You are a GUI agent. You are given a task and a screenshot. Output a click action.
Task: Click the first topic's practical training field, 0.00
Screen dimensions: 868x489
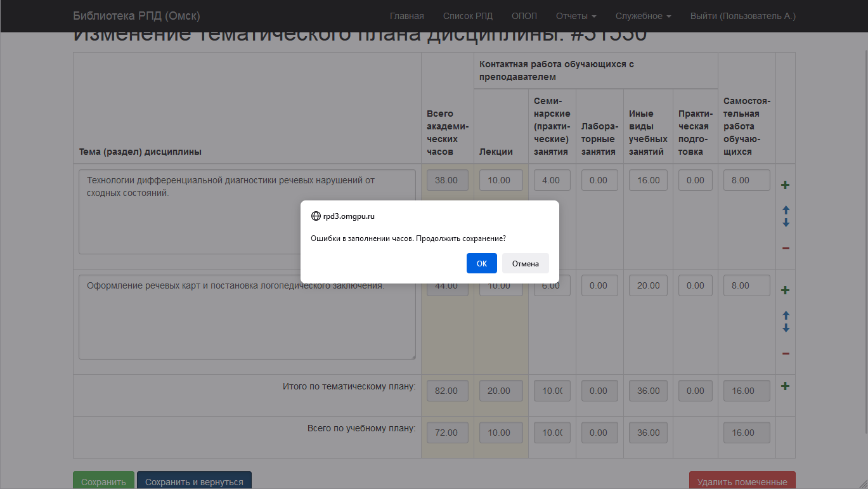click(696, 180)
